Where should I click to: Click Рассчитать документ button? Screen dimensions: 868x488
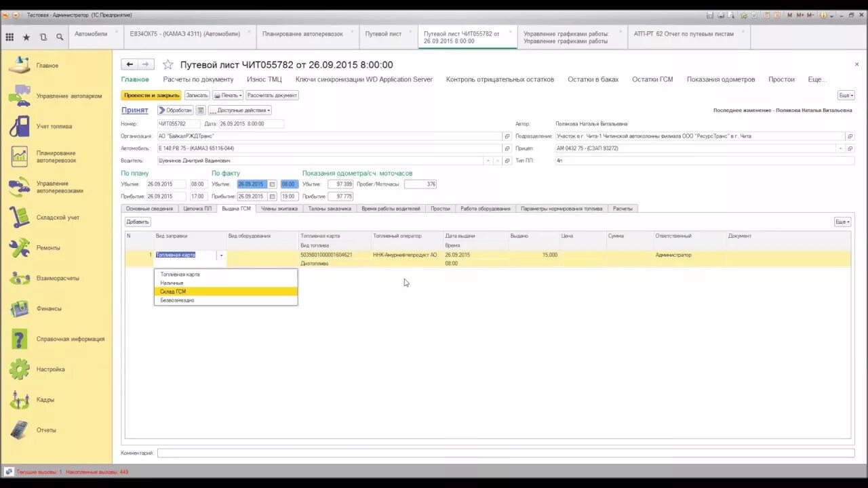pos(272,96)
